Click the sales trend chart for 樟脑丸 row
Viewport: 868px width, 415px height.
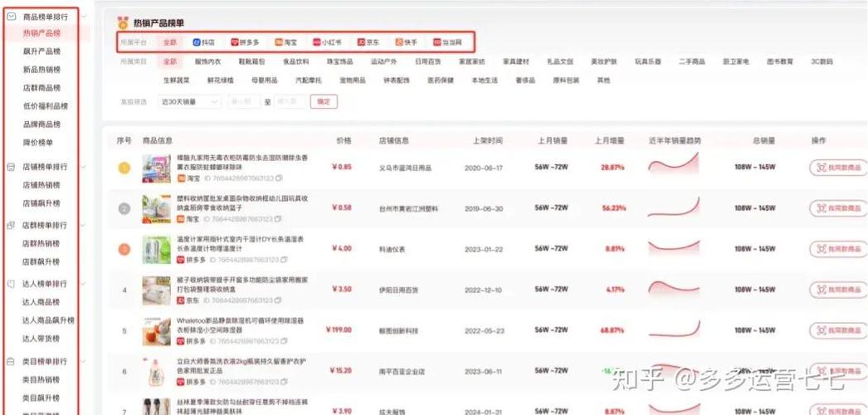click(674, 165)
